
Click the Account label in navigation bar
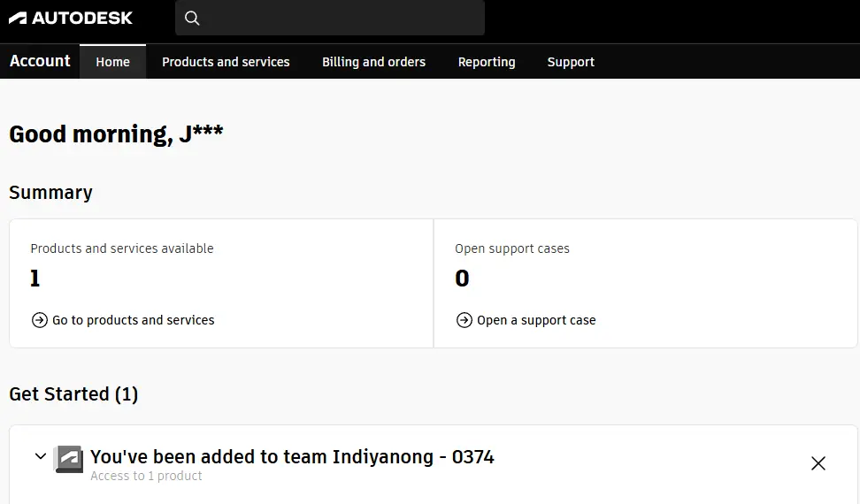[40, 61]
